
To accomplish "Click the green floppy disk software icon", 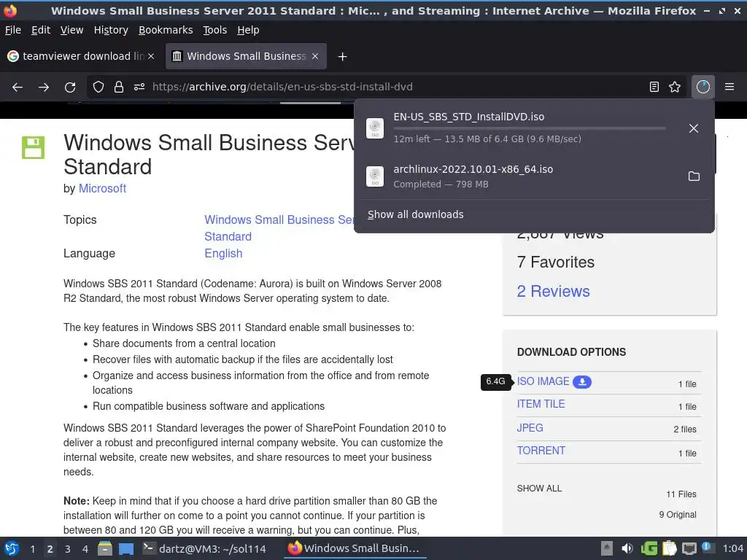I will [34, 147].
